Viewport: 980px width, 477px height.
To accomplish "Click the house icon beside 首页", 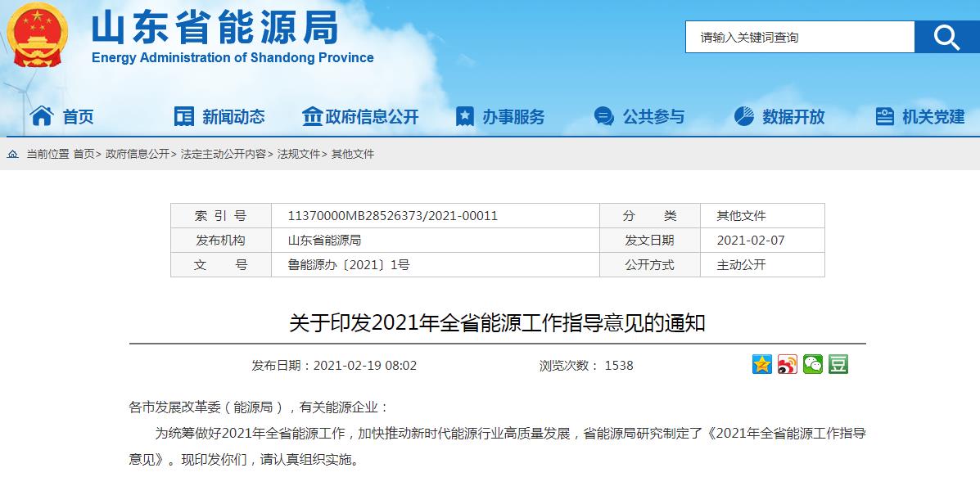I will (41, 116).
